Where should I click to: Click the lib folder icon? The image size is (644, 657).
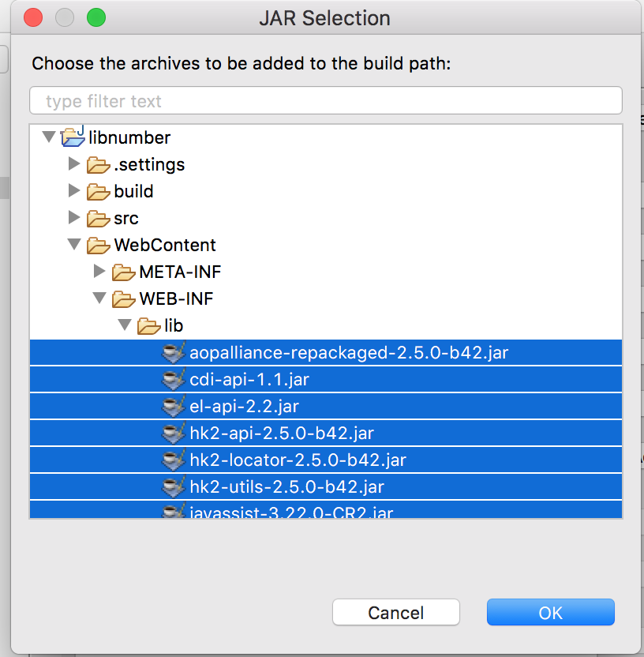coord(148,325)
